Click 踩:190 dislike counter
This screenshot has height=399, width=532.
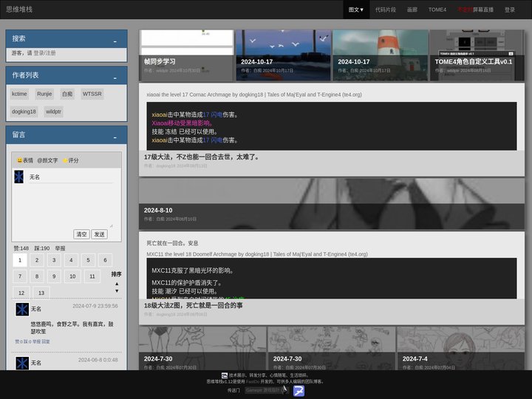click(42, 248)
